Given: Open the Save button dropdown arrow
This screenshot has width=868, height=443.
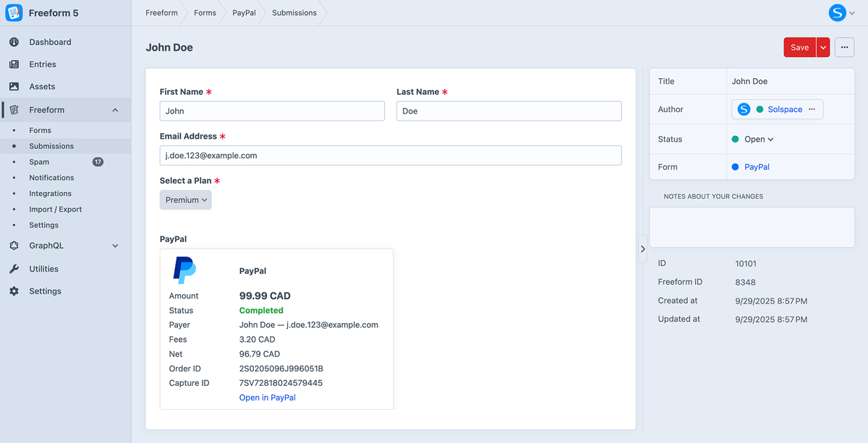Looking at the screenshot, I should tap(823, 48).
